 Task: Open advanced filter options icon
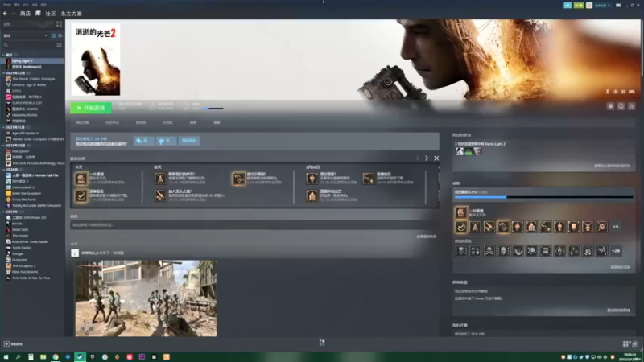point(59,45)
